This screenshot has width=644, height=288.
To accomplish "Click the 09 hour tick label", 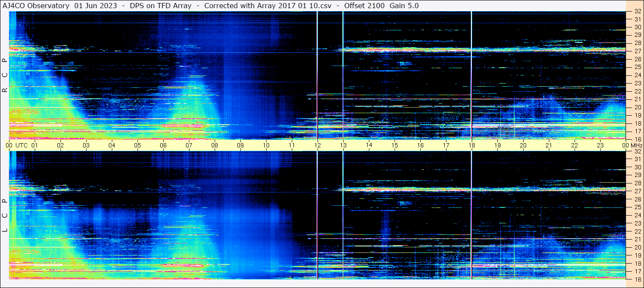I will click(x=240, y=145).
